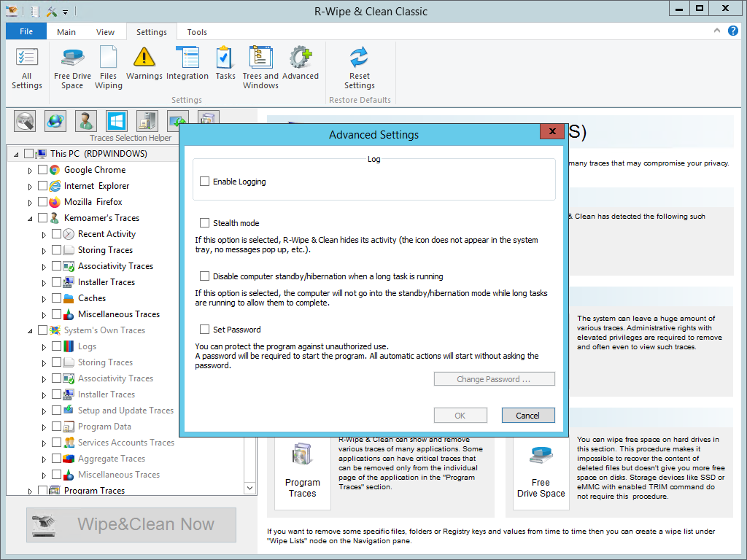Open the quick access toolbar dropdown arrow
The height and width of the screenshot is (560, 747).
[65, 12]
